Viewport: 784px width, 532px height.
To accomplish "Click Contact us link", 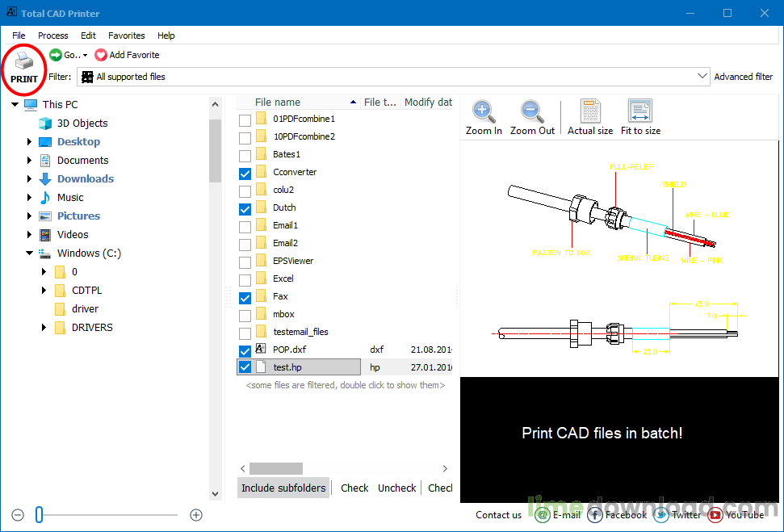I will point(498,515).
